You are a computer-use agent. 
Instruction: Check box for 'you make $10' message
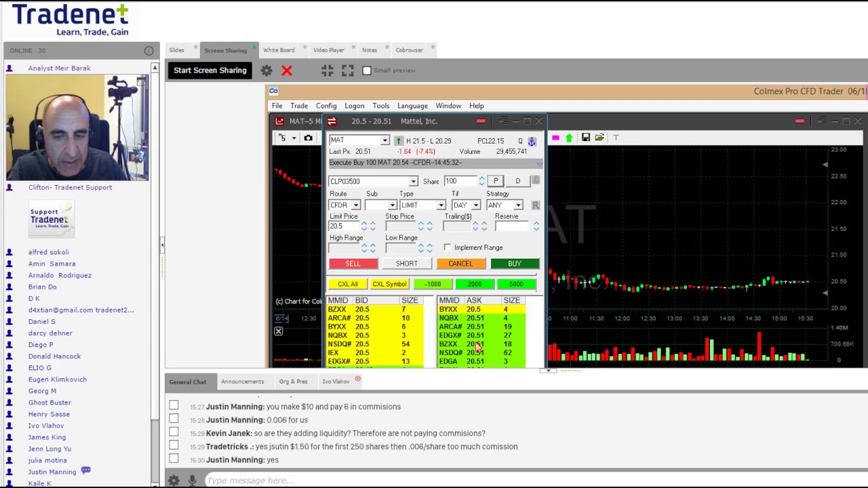pos(174,406)
